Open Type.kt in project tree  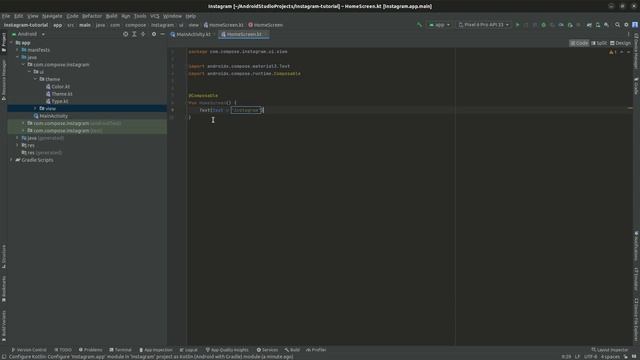[60, 101]
